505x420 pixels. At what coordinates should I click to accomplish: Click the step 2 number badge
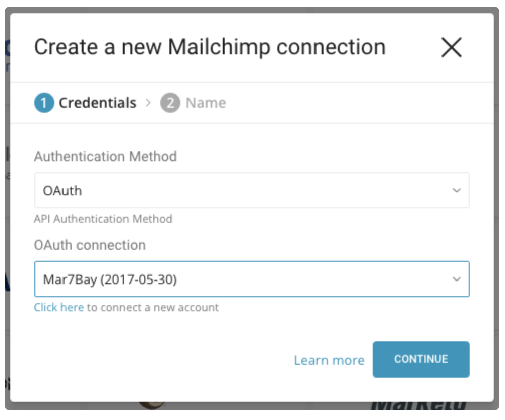[170, 103]
